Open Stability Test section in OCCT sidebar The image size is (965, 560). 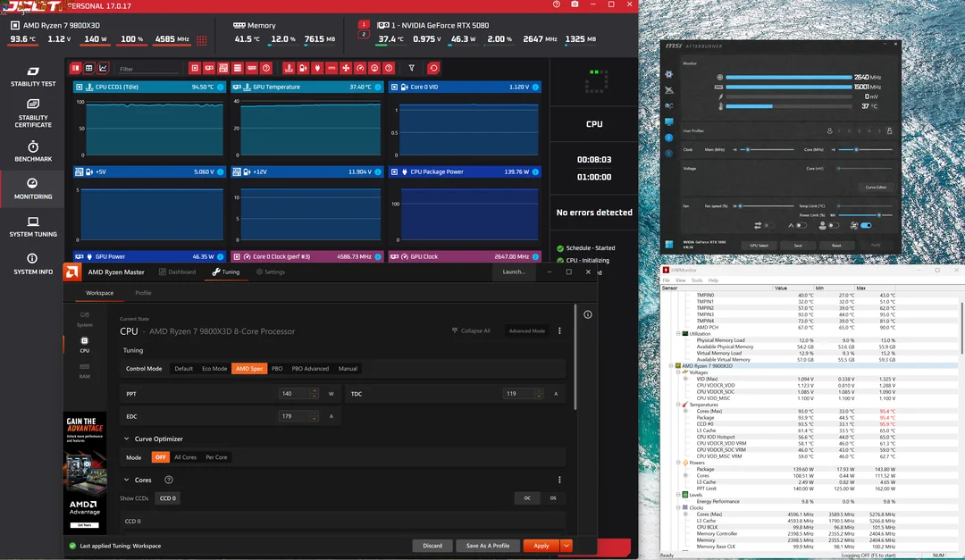pos(33,77)
